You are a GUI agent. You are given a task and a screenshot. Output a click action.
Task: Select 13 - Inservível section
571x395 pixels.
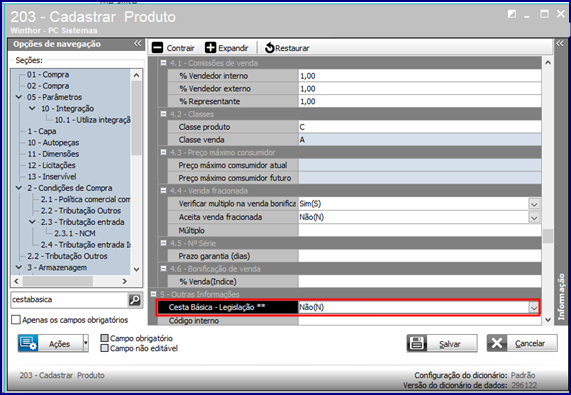pyautogui.click(x=52, y=177)
